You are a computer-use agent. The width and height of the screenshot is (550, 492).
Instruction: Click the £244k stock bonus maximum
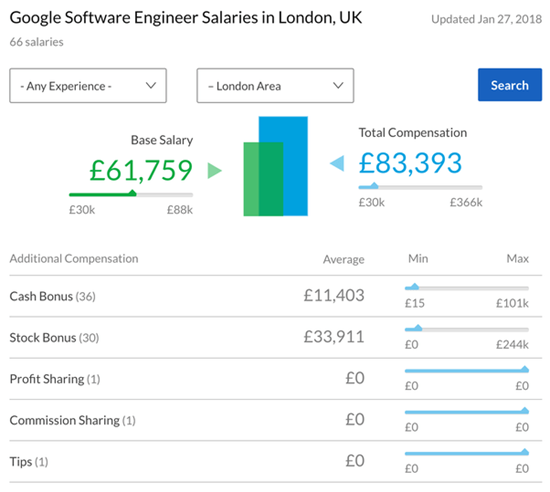(x=512, y=344)
